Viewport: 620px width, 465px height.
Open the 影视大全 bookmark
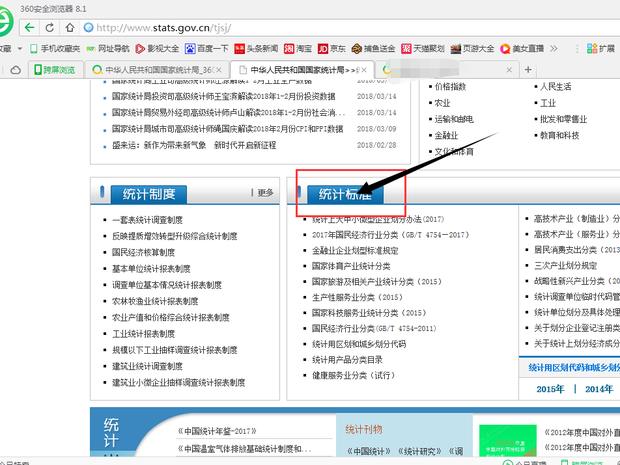tap(157, 49)
